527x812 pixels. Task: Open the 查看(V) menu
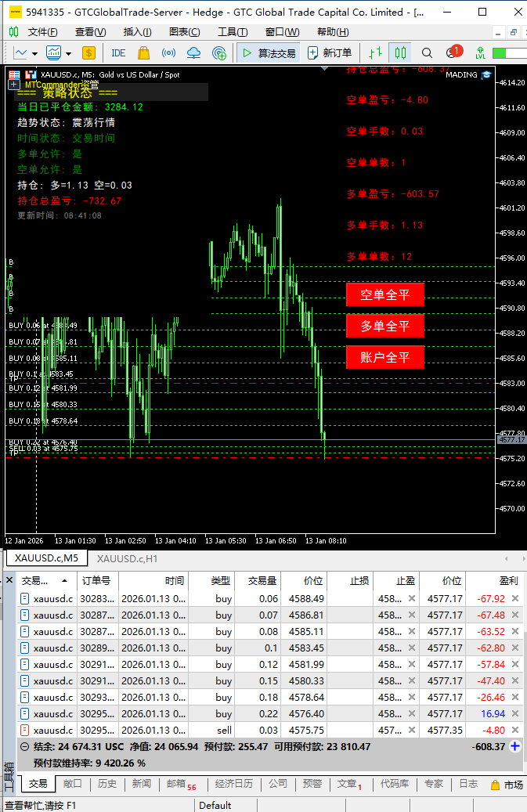point(91,32)
